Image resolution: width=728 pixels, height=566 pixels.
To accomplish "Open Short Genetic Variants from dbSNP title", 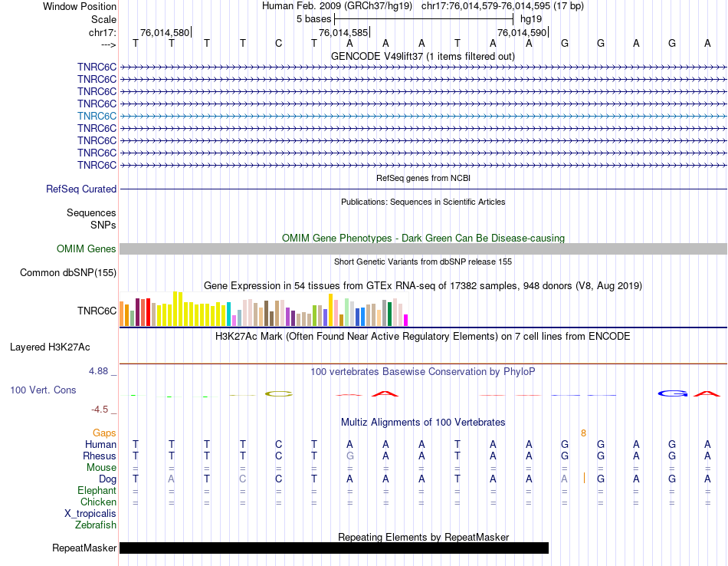I will tap(423, 262).
